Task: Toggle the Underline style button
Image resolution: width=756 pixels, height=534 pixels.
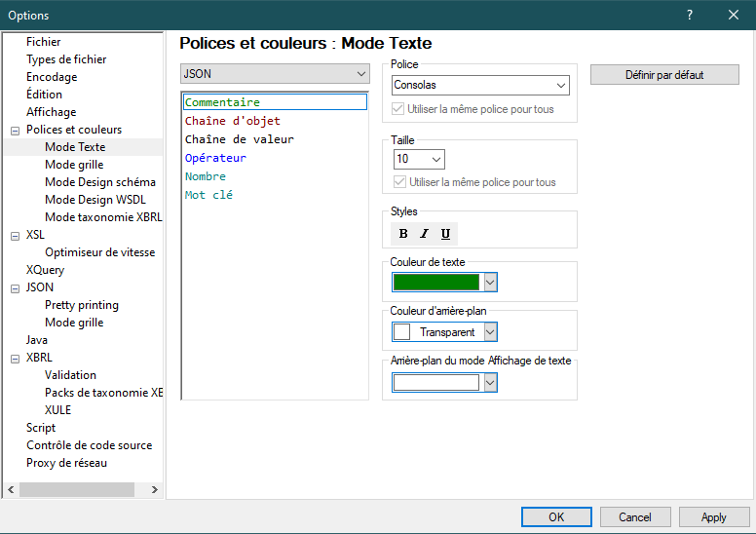Action: (446, 234)
